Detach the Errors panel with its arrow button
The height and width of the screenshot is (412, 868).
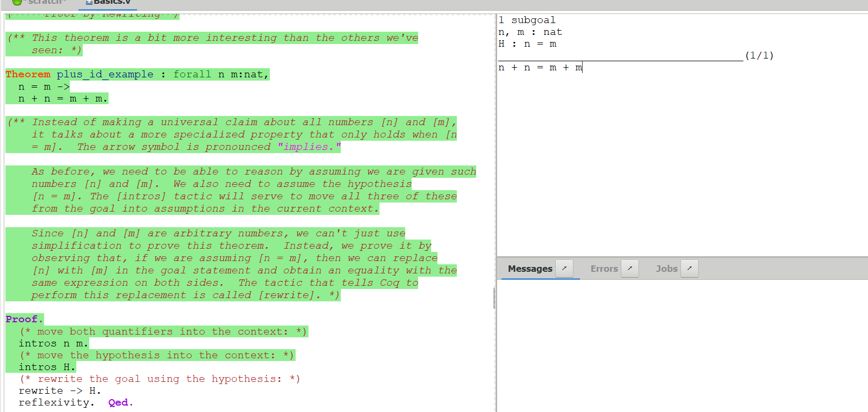point(629,268)
